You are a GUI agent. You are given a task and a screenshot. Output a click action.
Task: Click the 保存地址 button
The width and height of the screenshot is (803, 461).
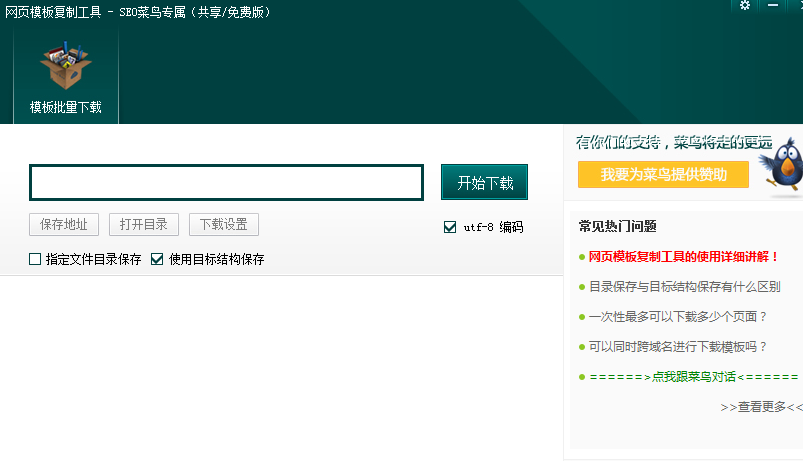point(64,224)
